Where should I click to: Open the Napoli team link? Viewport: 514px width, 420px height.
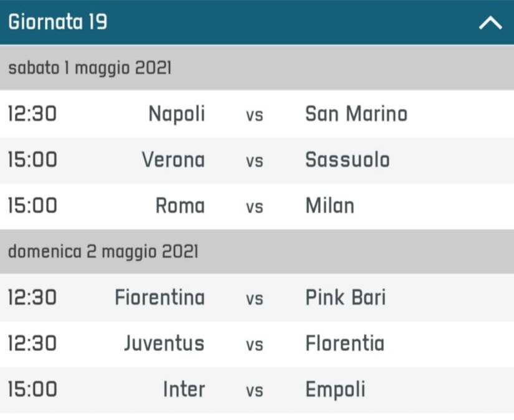coord(176,114)
